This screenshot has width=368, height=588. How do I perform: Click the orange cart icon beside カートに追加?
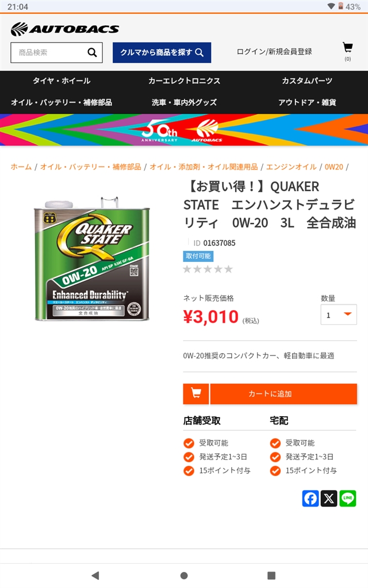click(x=196, y=394)
